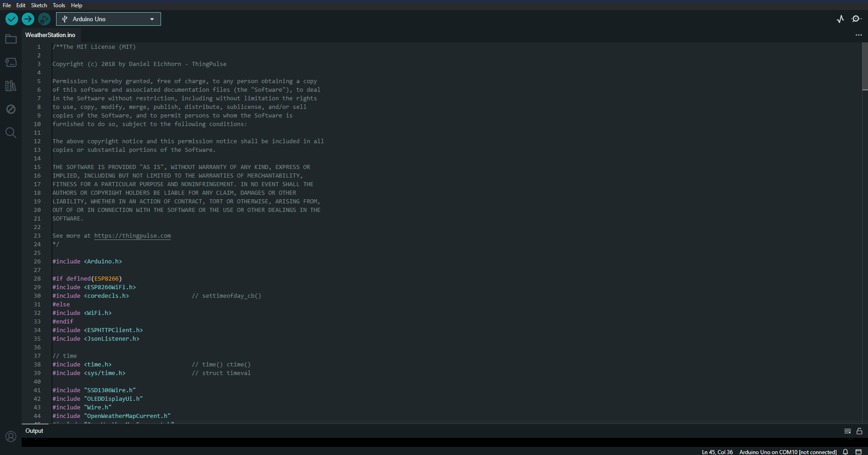Open the Sketchbook folder panel
This screenshot has width=868, height=455.
[x=11, y=39]
